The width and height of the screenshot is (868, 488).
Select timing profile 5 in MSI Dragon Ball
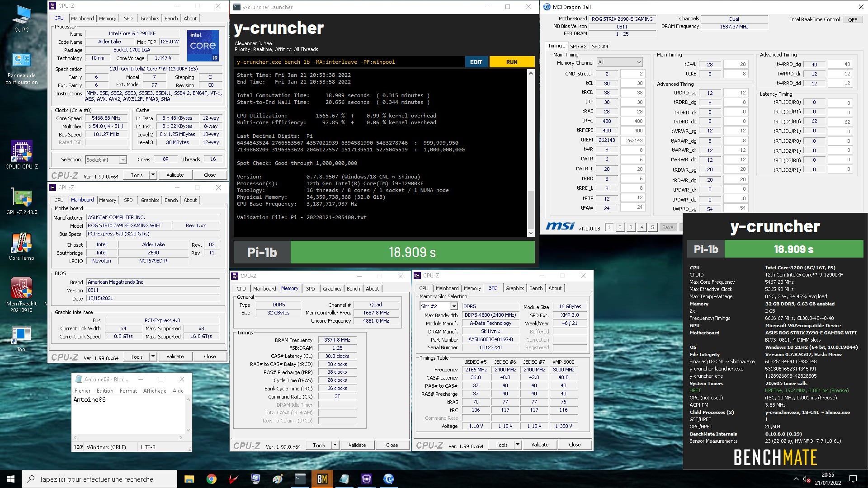[x=652, y=227]
